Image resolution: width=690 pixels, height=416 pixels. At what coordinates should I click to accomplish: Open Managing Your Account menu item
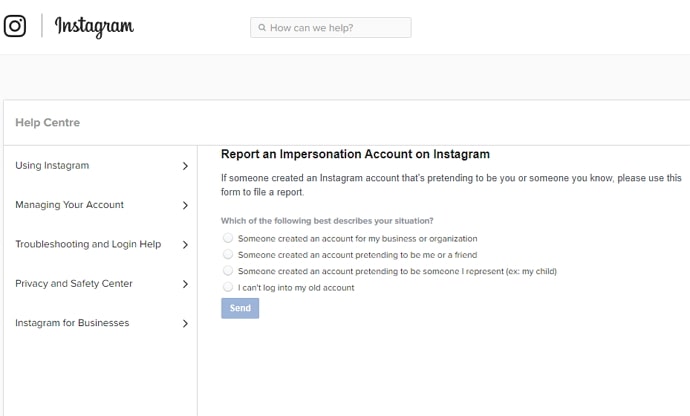[x=70, y=205]
